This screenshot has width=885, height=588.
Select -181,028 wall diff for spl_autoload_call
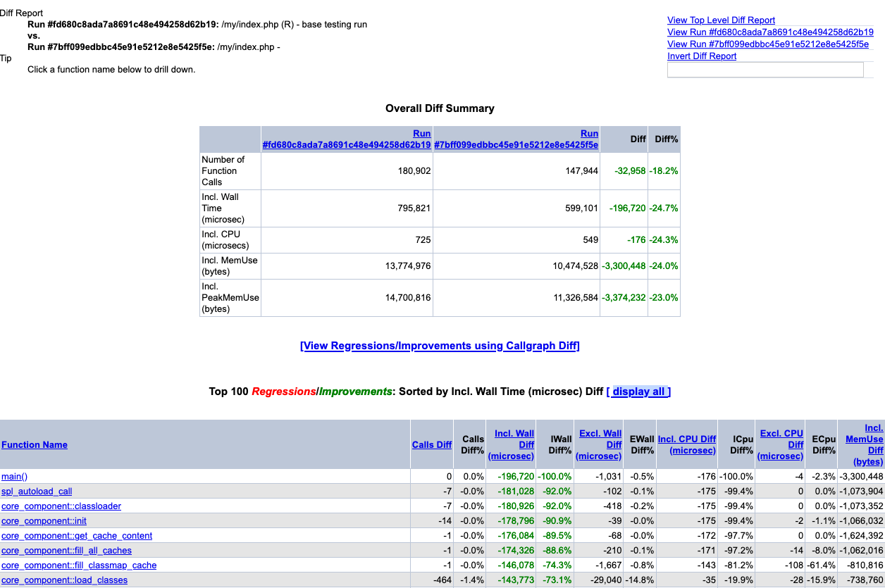[x=515, y=492]
